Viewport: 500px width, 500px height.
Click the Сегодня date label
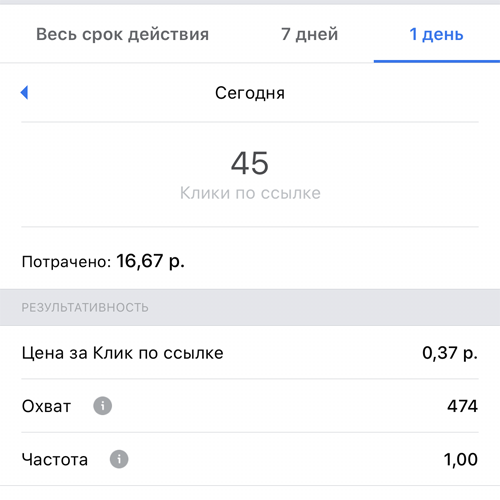[250, 93]
